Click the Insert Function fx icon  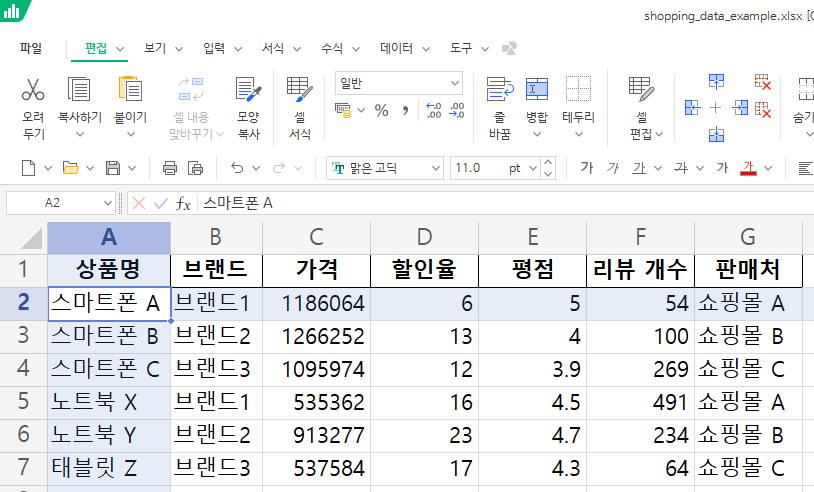tap(183, 203)
